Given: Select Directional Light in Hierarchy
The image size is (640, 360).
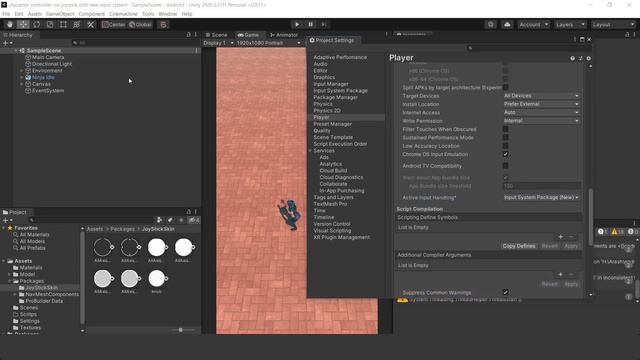Looking at the screenshot, I should tap(52, 64).
